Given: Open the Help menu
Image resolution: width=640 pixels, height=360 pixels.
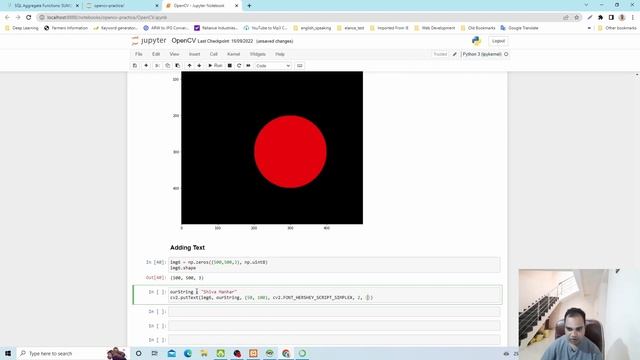Looking at the screenshot, I should (280, 54).
